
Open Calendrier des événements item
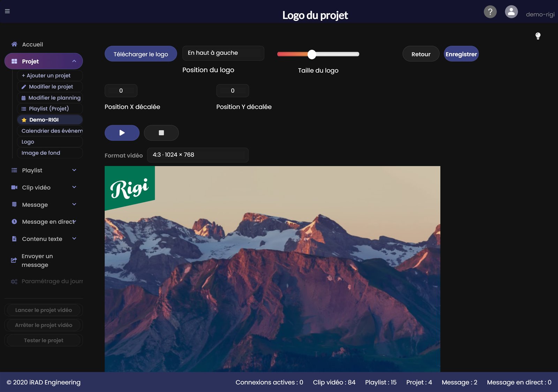pyautogui.click(x=50, y=131)
